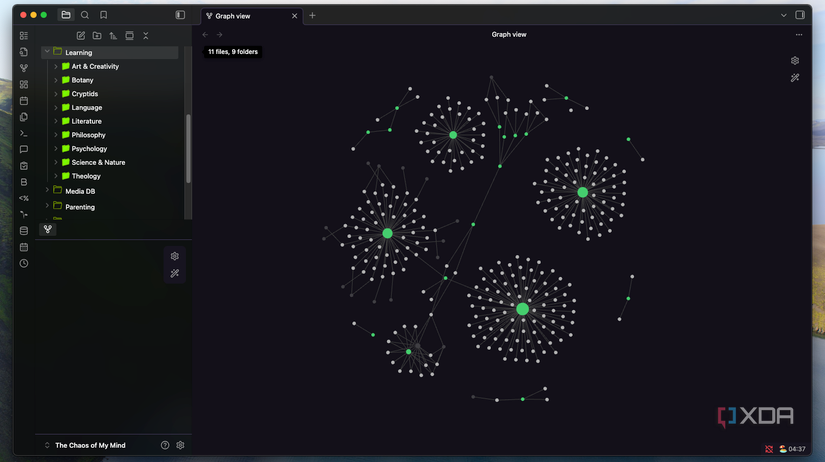Click the letter B ribbon icon
This screenshot has width=825, height=462.
(x=24, y=182)
